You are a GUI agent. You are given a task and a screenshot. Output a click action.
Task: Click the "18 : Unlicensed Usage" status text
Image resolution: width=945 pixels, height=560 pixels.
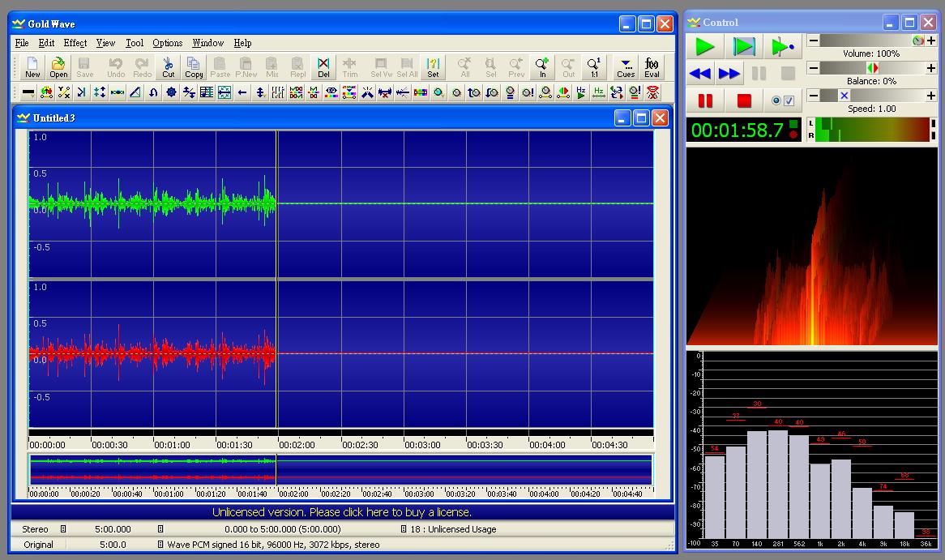pyautogui.click(x=453, y=529)
